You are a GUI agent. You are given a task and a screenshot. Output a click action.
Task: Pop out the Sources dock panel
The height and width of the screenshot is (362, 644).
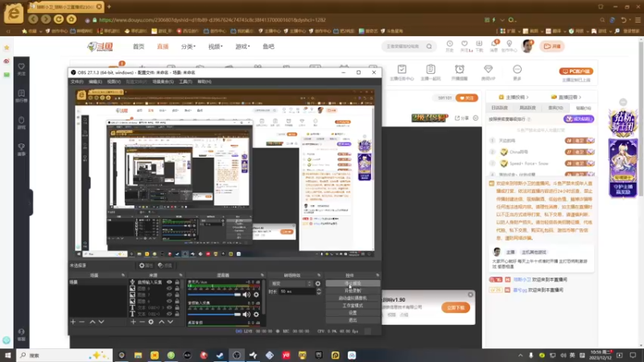[x=180, y=275]
